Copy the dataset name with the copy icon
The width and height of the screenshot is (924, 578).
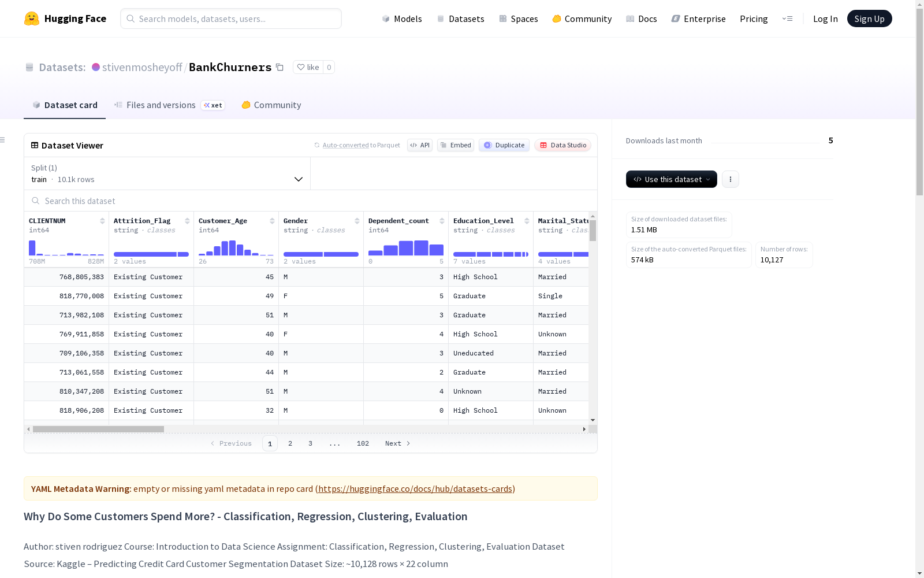[280, 67]
